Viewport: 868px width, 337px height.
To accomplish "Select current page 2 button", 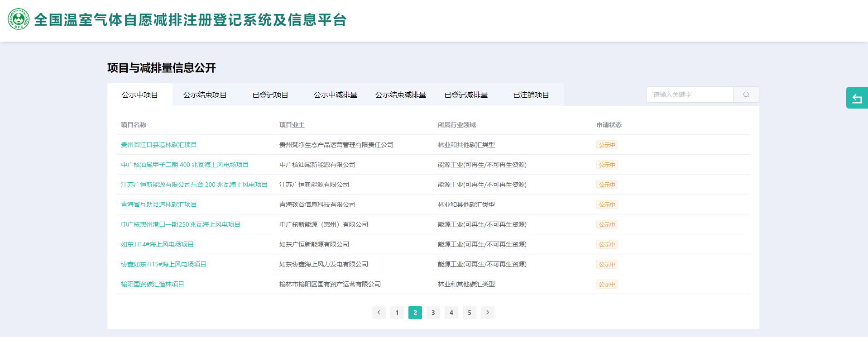I will (415, 313).
